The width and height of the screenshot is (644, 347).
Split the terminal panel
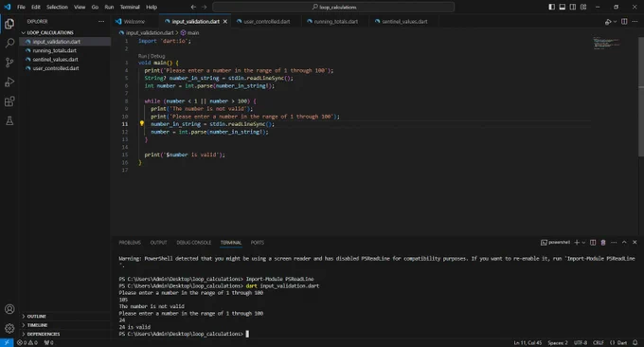point(593,243)
